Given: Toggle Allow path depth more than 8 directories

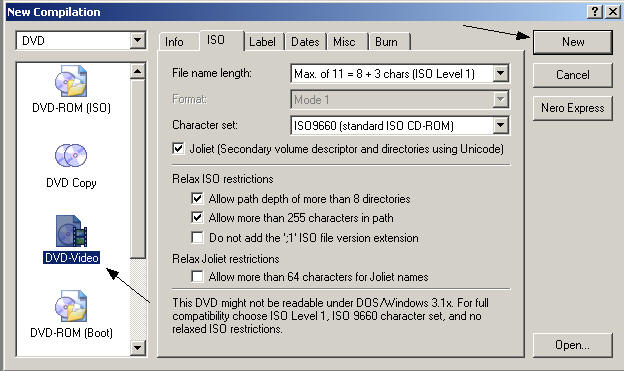Looking at the screenshot, I should point(197,198).
